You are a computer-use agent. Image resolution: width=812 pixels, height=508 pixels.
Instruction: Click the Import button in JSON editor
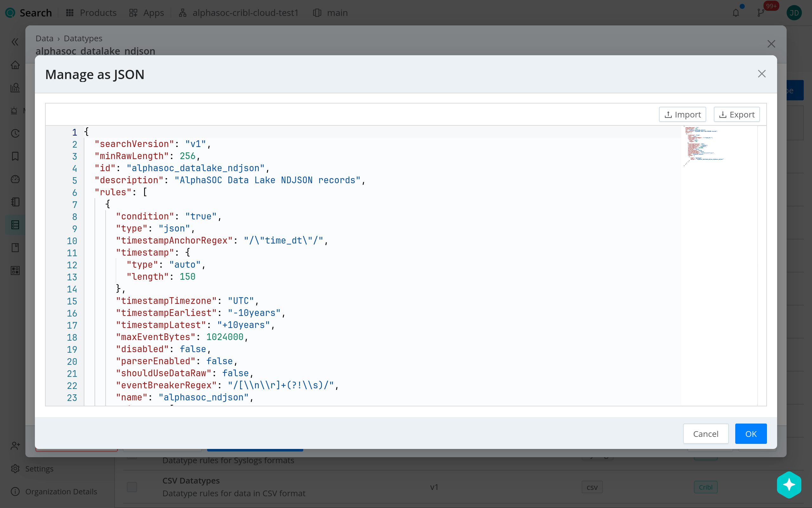(682, 115)
